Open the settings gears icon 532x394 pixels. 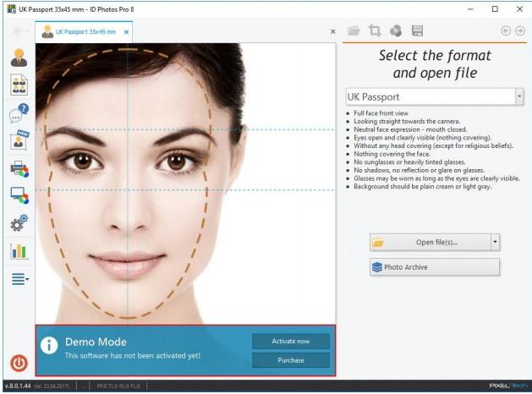click(19, 222)
